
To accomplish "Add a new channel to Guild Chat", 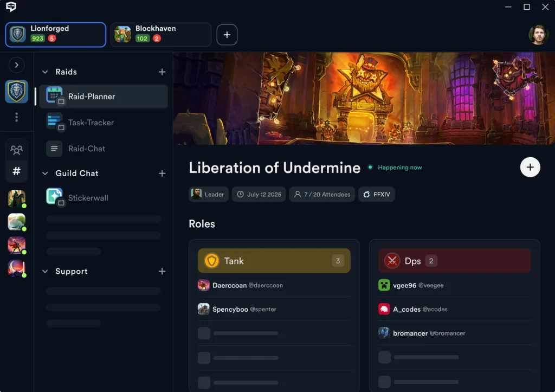I will click(x=162, y=173).
